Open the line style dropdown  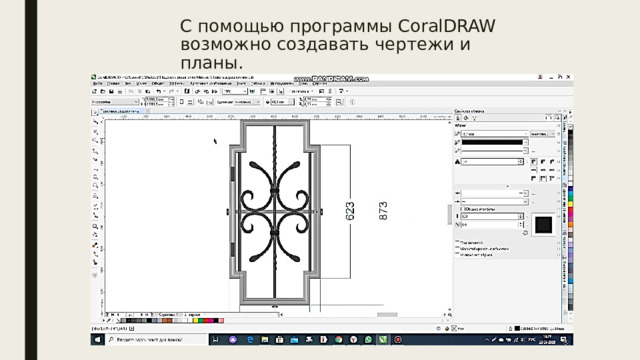526,151
